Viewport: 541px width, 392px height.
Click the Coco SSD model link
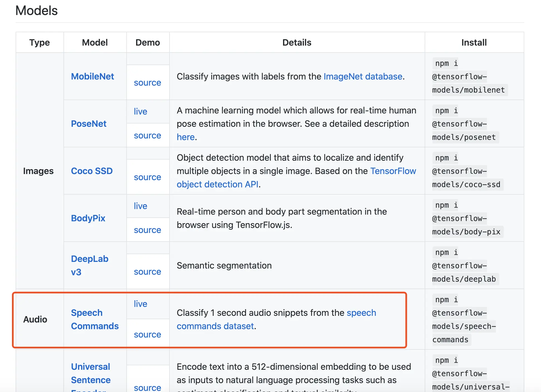pyautogui.click(x=92, y=171)
